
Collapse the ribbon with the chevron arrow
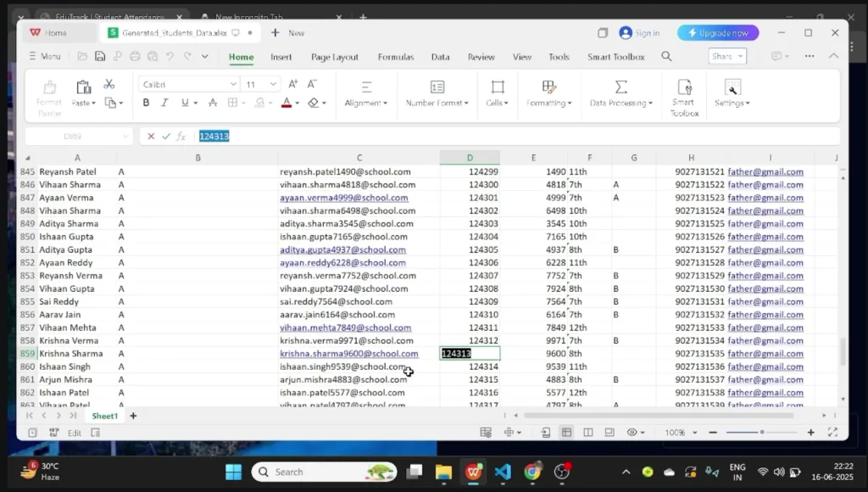pyautogui.click(x=833, y=56)
